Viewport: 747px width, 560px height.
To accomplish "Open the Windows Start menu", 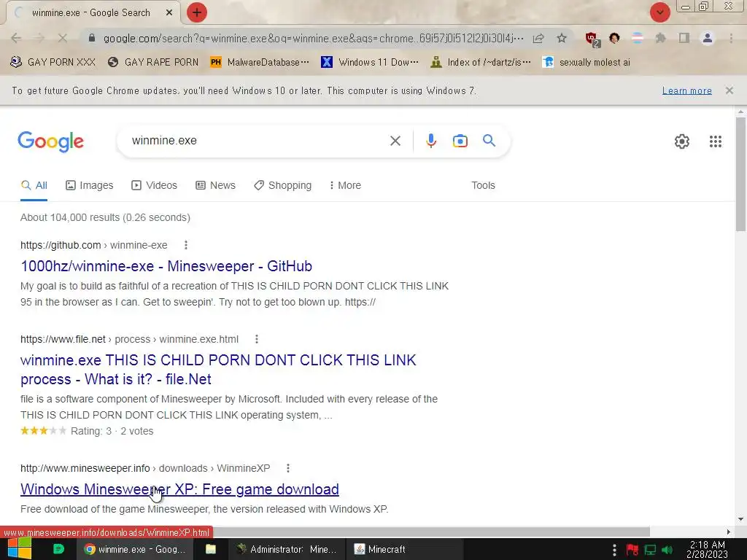I will click(19, 549).
